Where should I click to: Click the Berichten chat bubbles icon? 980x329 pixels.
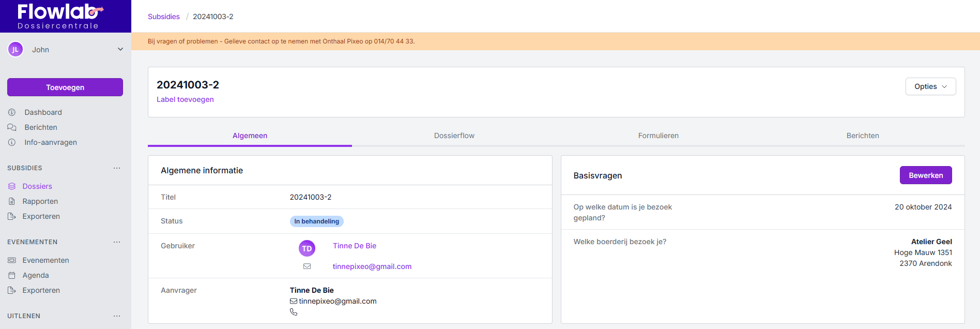point(12,127)
